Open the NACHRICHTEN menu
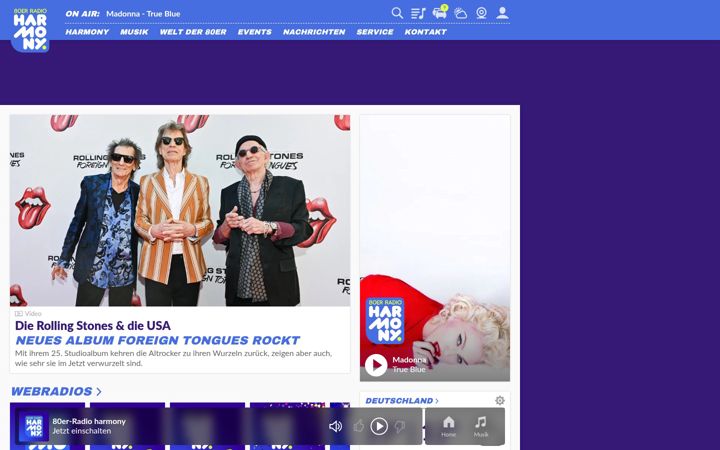The width and height of the screenshot is (720, 450). coord(314,32)
